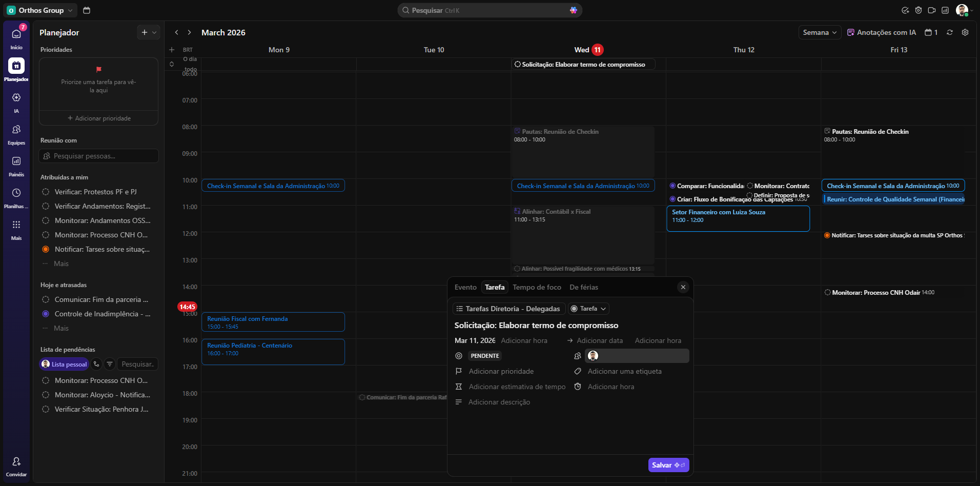This screenshot has width=980, height=486.
Task: Click Adicionar prioridade in sidebar
Action: [x=99, y=118]
